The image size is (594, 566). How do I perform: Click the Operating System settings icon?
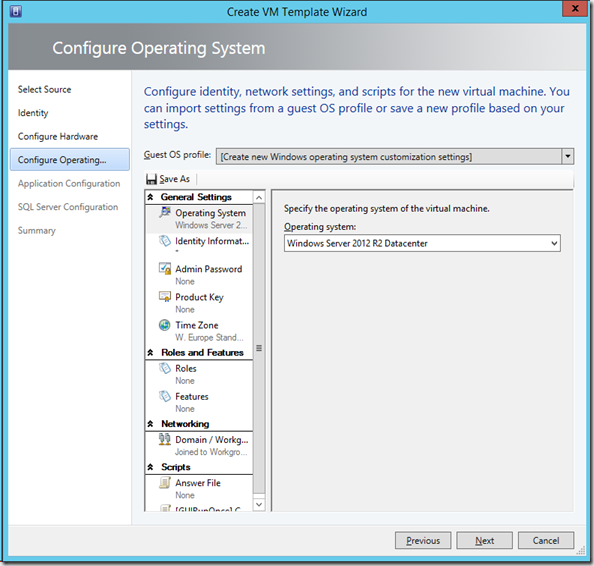[165, 212]
